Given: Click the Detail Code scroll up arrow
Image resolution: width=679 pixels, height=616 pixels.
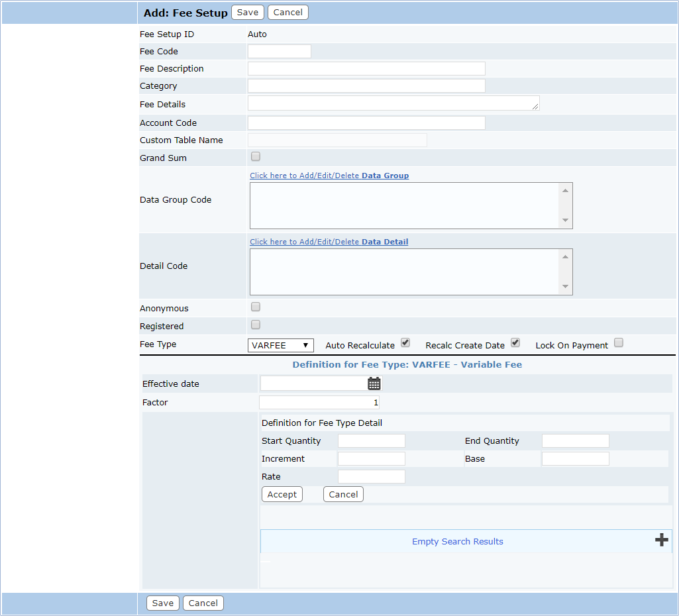Looking at the screenshot, I should pos(565,257).
